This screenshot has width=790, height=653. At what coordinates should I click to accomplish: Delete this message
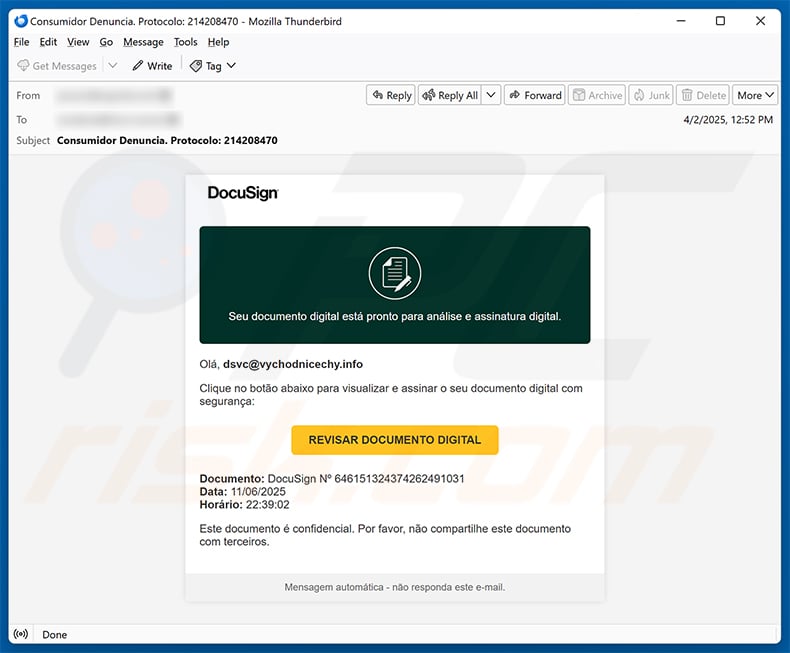click(x=703, y=95)
